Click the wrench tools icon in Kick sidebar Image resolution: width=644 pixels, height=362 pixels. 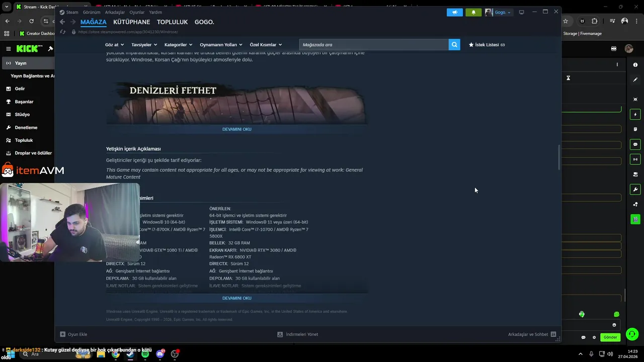click(x=635, y=190)
